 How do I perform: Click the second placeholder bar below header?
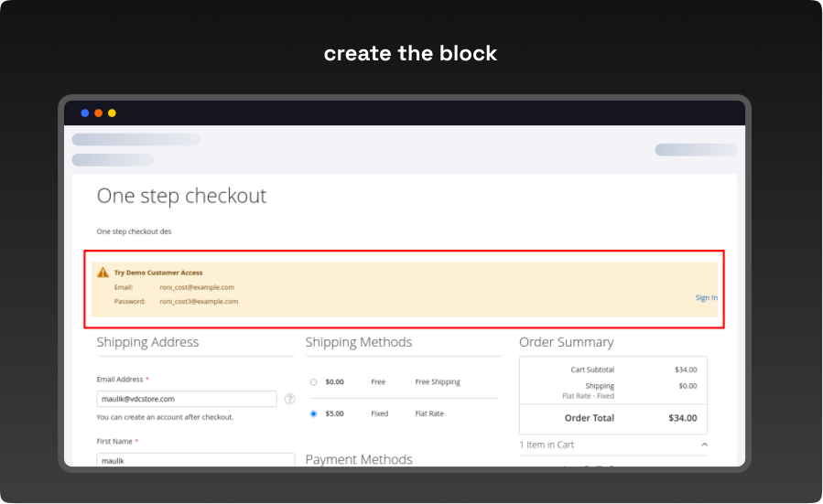(113, 160)
